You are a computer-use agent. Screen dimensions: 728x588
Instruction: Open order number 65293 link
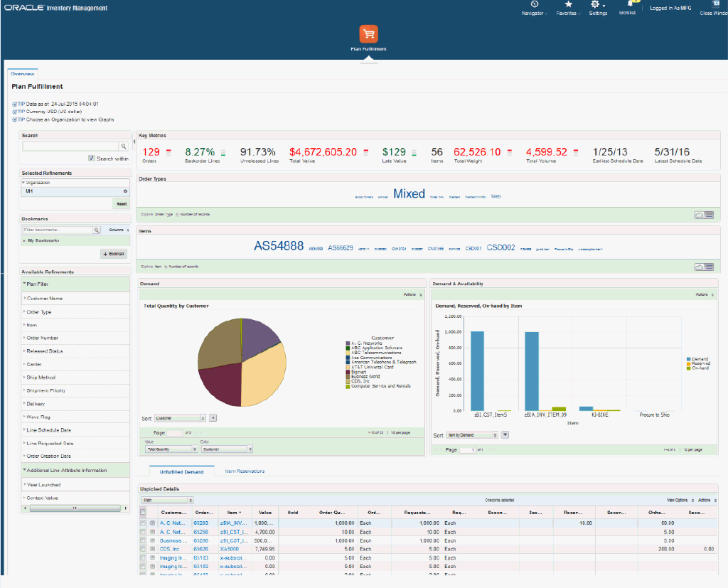coord(200,523)
